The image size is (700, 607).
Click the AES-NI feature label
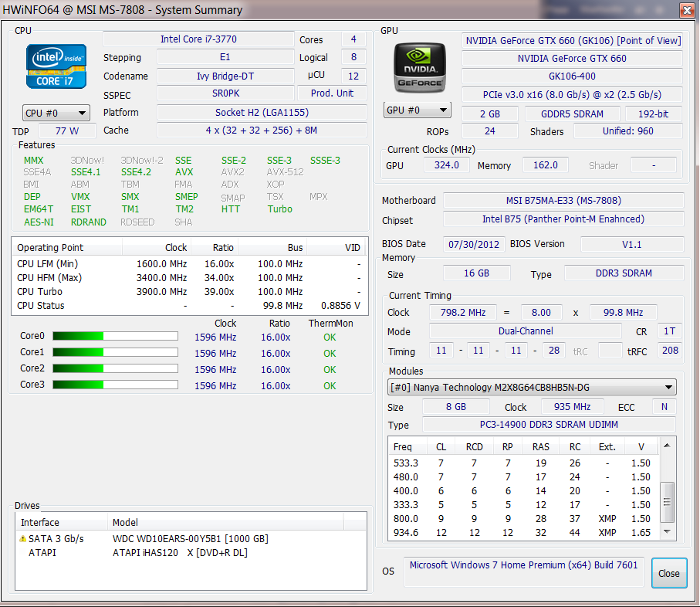click(x=39, y=222)
